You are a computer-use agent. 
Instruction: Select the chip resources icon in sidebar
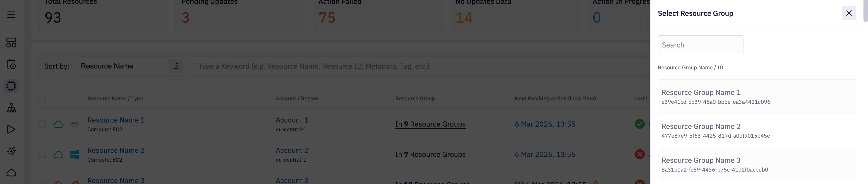12,86
